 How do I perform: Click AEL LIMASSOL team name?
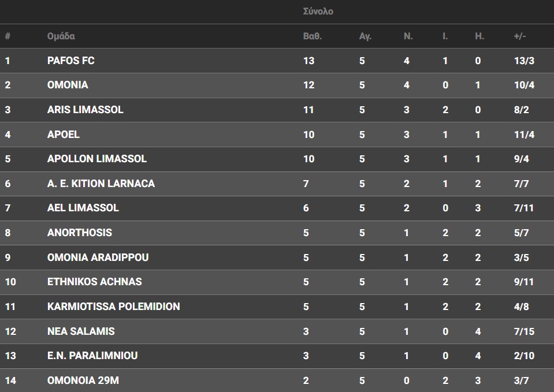click(x=83, y=208)
